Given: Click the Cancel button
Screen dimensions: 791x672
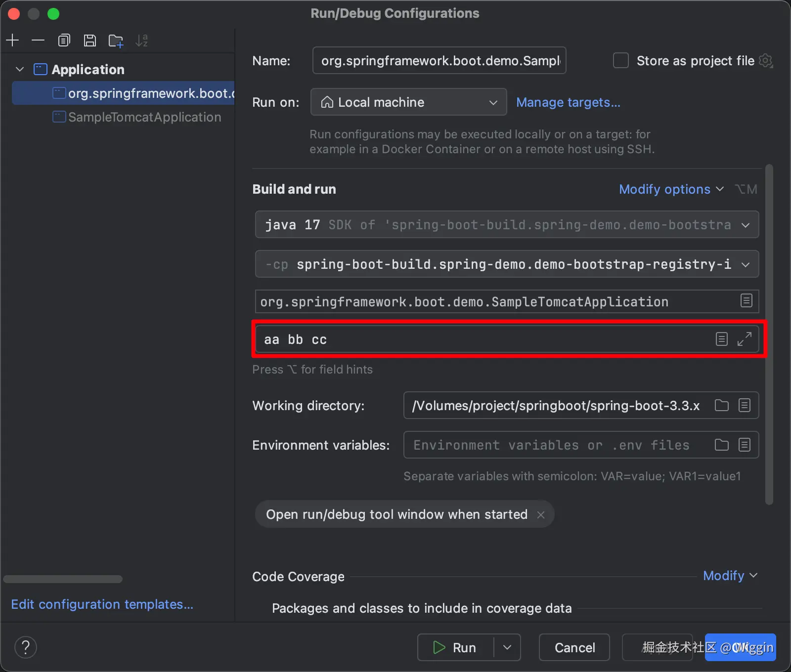Looking at the screenshot, I should [574, 647].
